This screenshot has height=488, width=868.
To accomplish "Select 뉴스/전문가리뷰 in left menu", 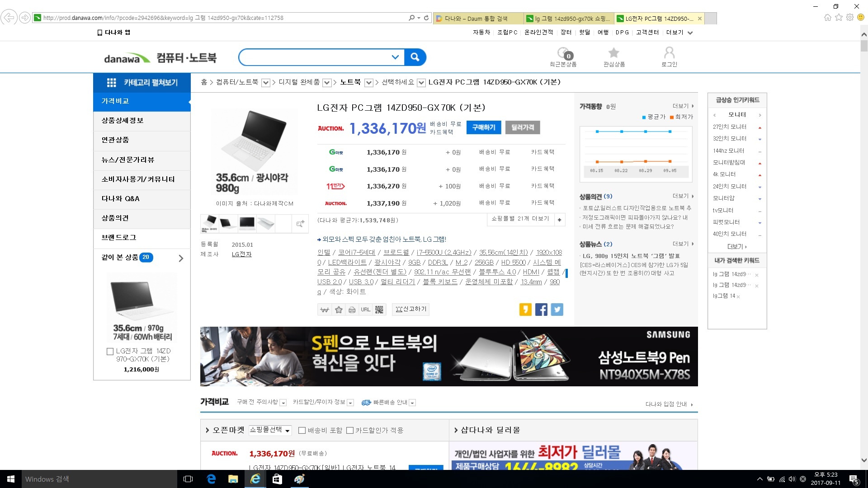I will [x=142, y=160].
